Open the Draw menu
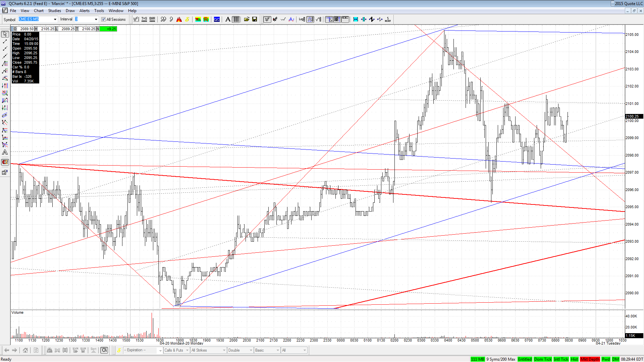Viewport: 644px width, 362px height. coord(70,11)
